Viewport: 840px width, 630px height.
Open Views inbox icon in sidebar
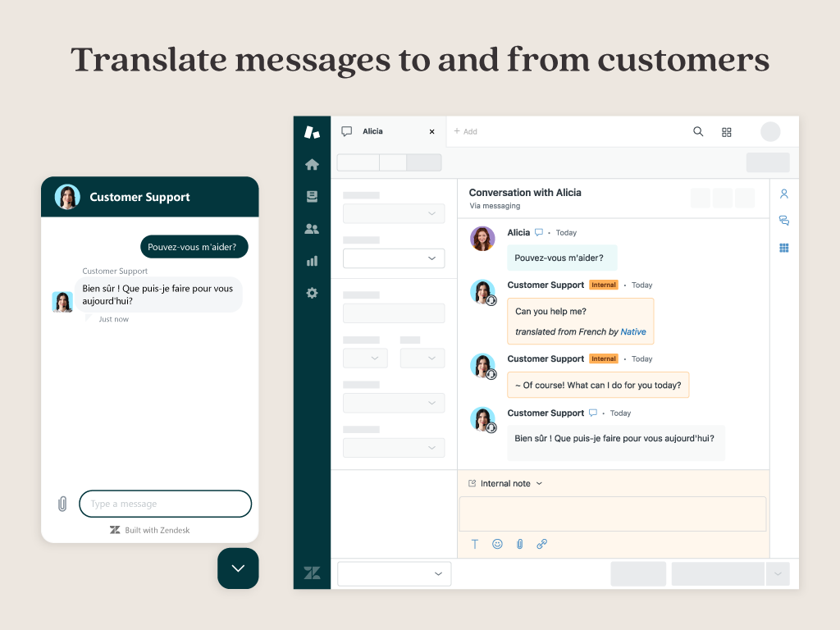pos(312,197)
